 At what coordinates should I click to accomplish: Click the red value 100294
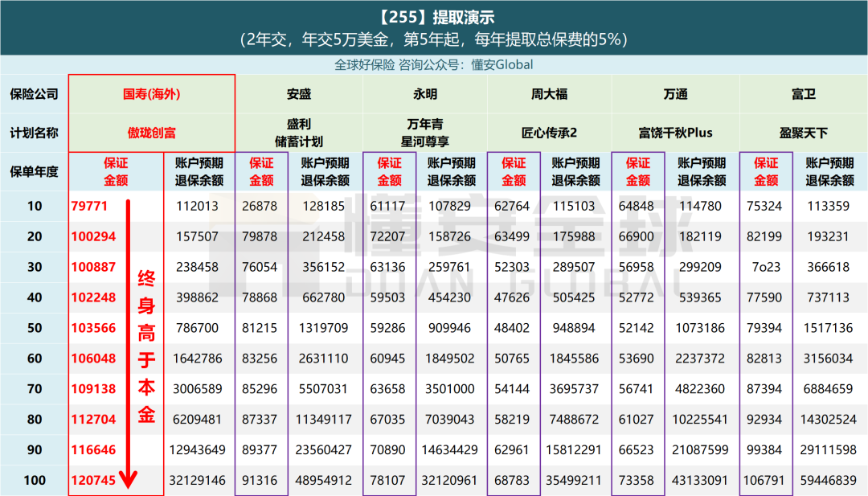[x=93, y=237]
